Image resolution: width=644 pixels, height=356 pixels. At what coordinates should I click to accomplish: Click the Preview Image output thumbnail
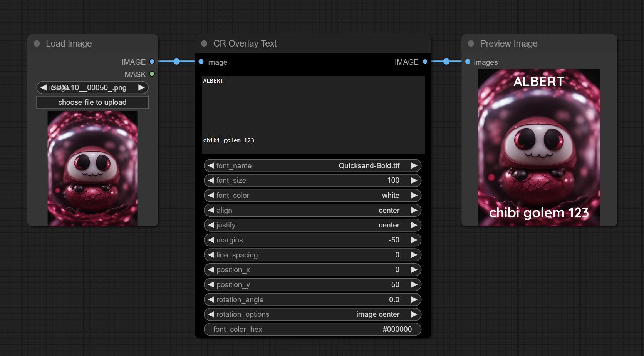[x=539, y=147]
